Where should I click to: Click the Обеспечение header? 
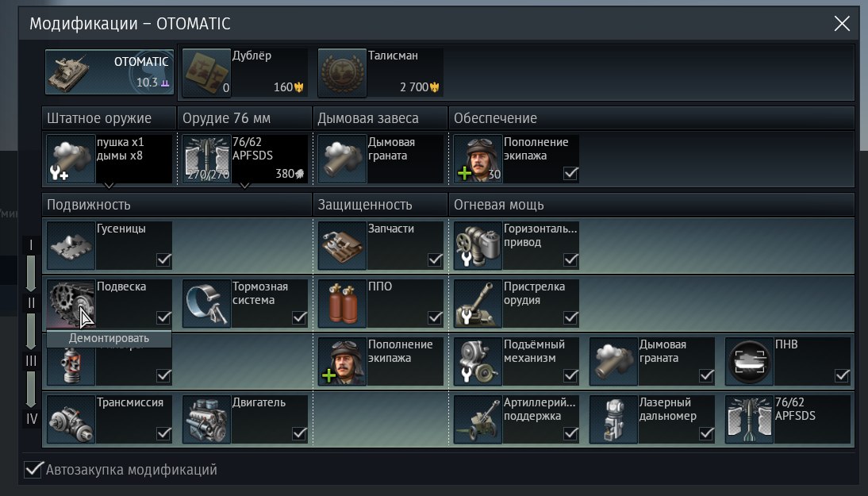coord(651,118)
